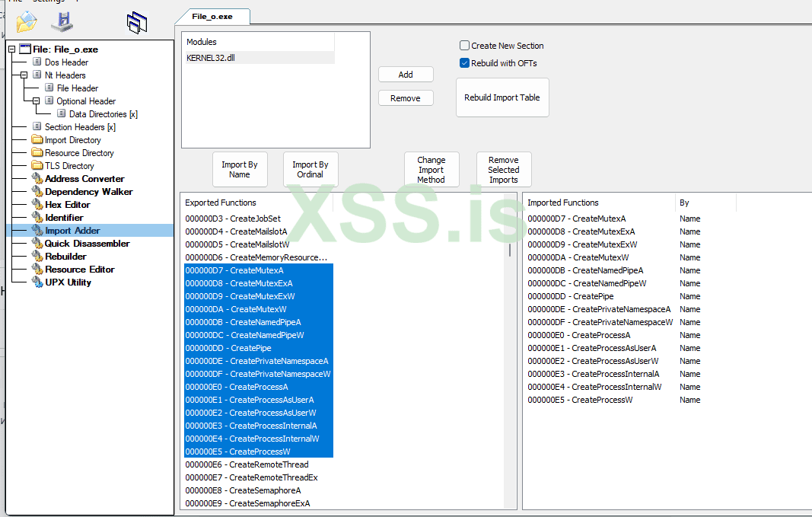Open the Dependency Walker tree item

(x=88, y=192)
